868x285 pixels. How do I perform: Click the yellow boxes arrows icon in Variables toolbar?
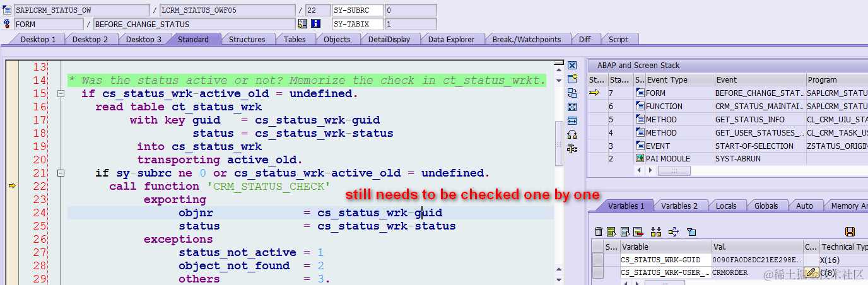(x=656, y=232)
